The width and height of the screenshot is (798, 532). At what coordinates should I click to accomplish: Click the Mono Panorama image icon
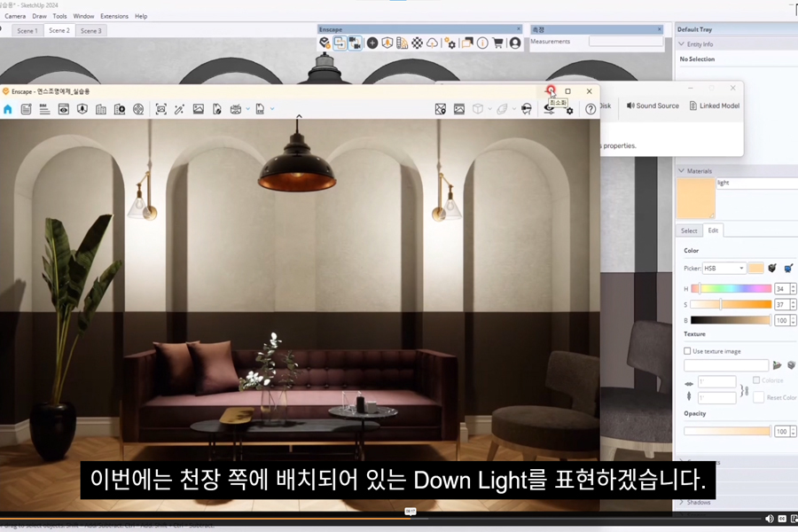pyautogui.click(x=198, y=109)
